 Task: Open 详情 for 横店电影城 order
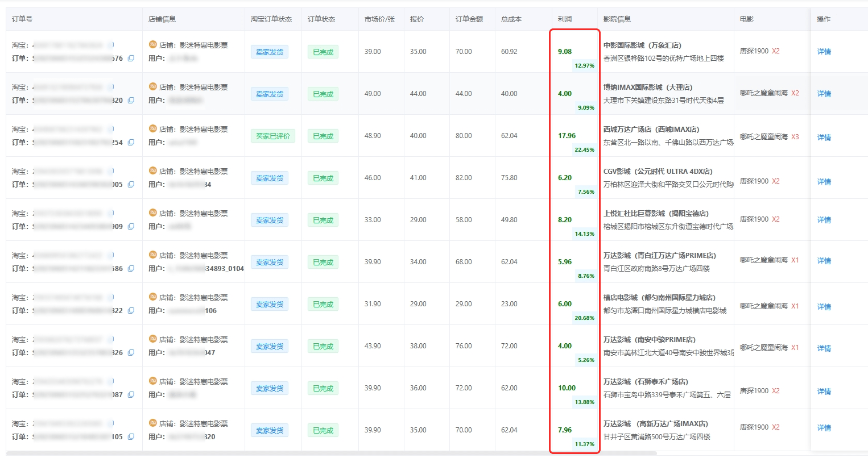(824, 307)
